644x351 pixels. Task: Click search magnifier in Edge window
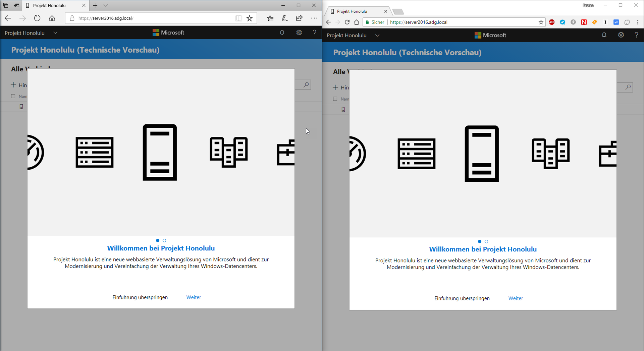click(306, 85)
